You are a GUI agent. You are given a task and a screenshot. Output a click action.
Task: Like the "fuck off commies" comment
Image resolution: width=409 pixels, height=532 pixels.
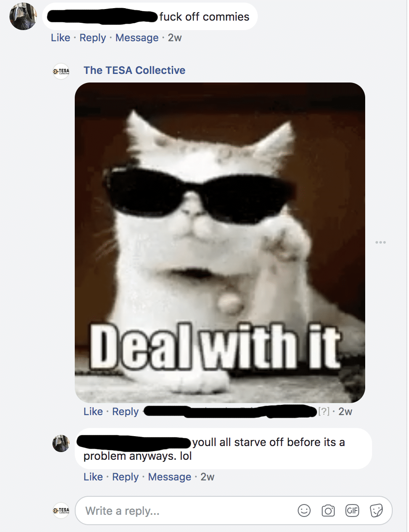coord(61,38)
